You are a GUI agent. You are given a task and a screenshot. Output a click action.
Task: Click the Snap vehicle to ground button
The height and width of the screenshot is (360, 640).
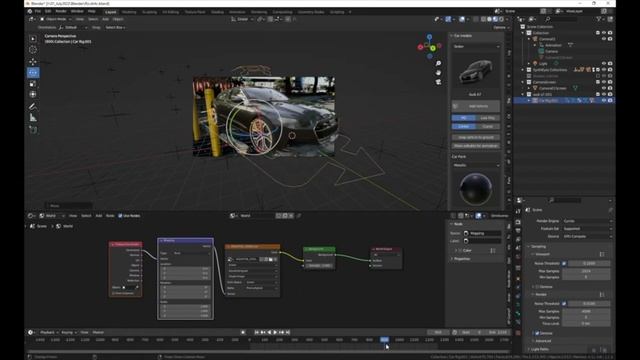(476, 138)
